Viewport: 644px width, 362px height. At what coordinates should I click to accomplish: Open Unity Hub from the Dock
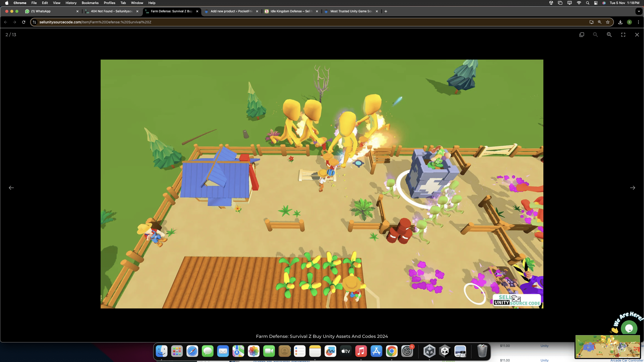point(429,351)
